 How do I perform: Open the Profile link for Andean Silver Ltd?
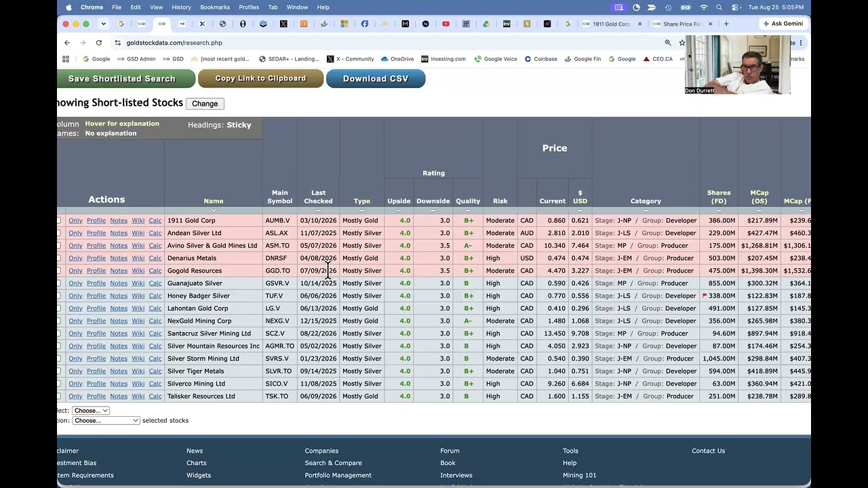pyautogui.click(x=96, y=233)
